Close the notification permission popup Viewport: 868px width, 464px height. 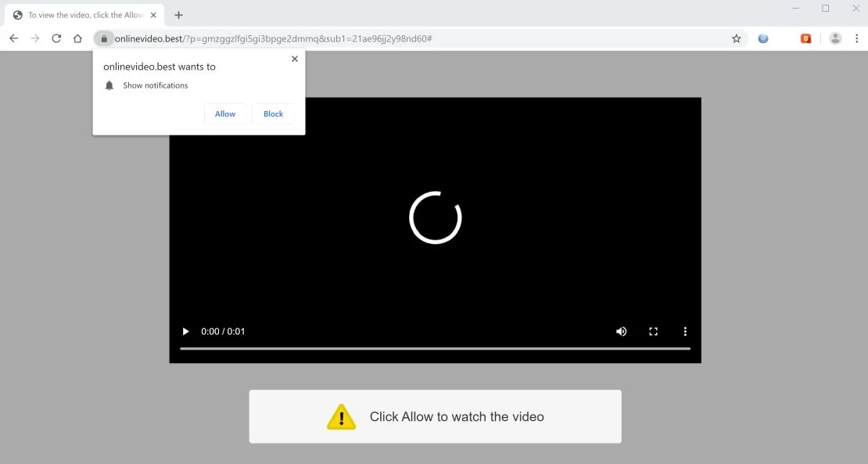point(295,59)
